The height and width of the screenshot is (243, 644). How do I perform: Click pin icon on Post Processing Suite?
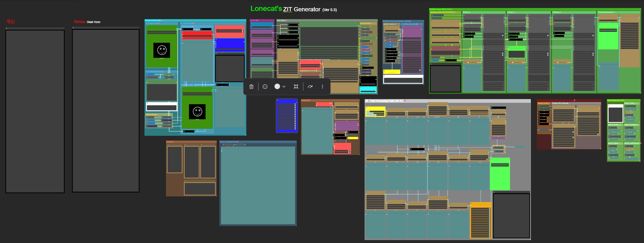[x=405, y=101]
